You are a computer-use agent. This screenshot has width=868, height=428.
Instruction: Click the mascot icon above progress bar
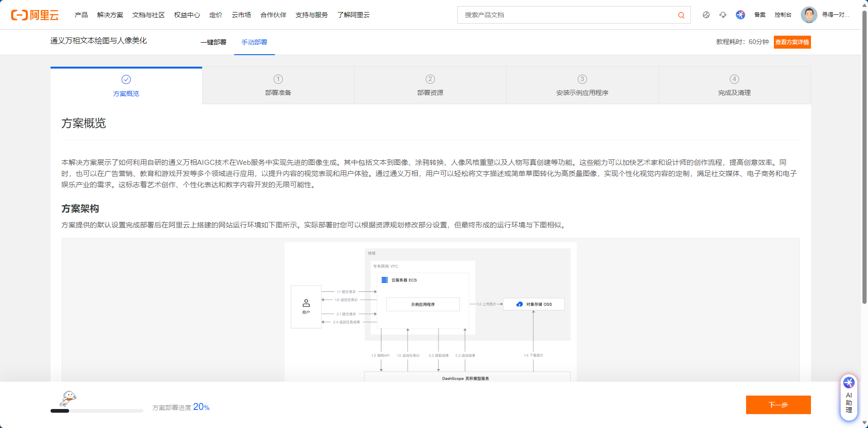click(68, 398)
